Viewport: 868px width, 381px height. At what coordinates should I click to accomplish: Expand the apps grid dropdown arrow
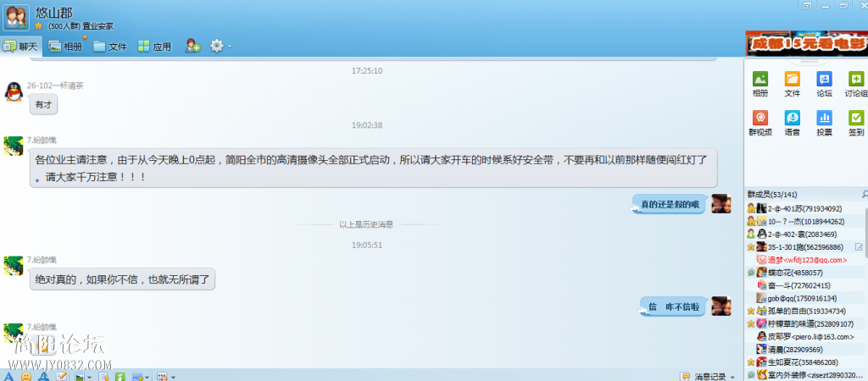click(173, 378)
